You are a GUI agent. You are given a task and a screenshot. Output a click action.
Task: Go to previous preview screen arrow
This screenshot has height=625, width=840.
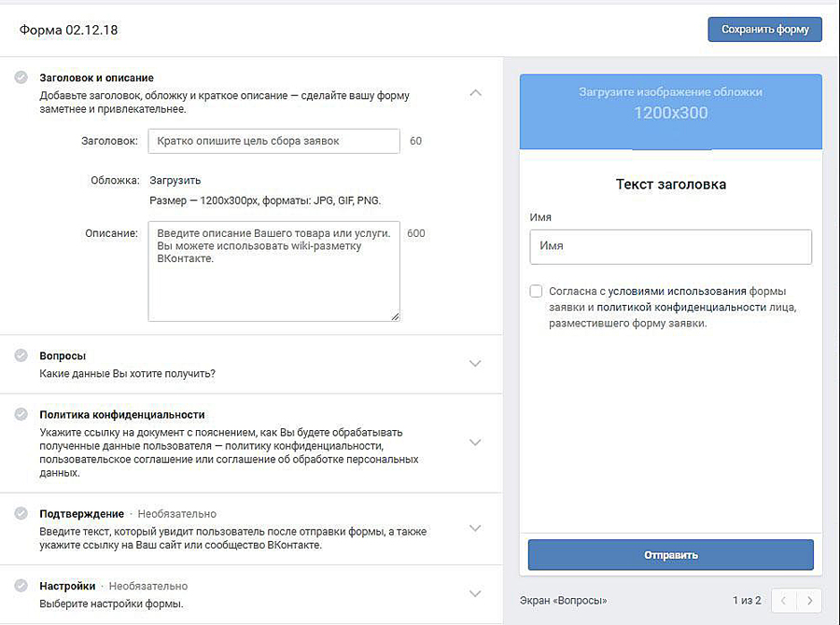[x=784, y=600]
